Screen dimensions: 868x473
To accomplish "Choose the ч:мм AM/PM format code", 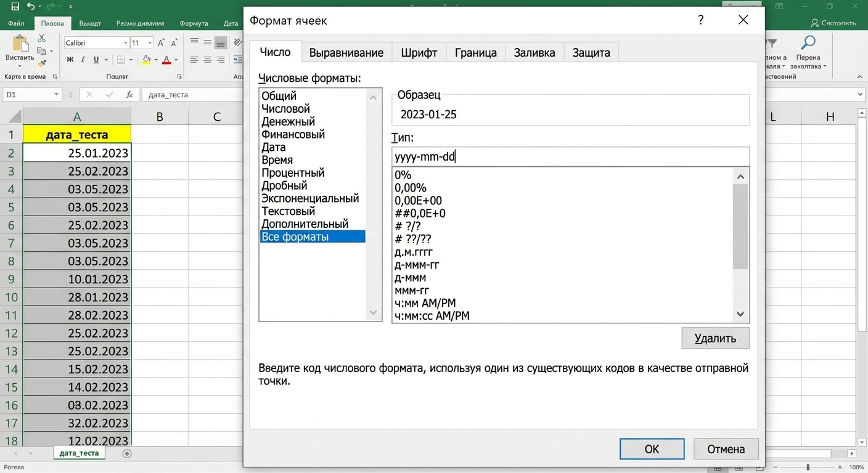I will point(425,303).
